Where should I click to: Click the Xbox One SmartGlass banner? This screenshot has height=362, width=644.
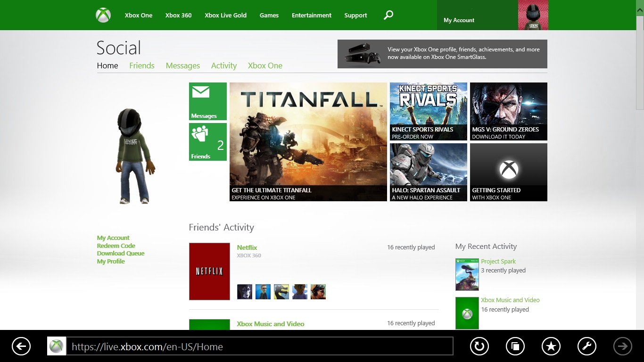pyautogui.click(x=442, y=54)
